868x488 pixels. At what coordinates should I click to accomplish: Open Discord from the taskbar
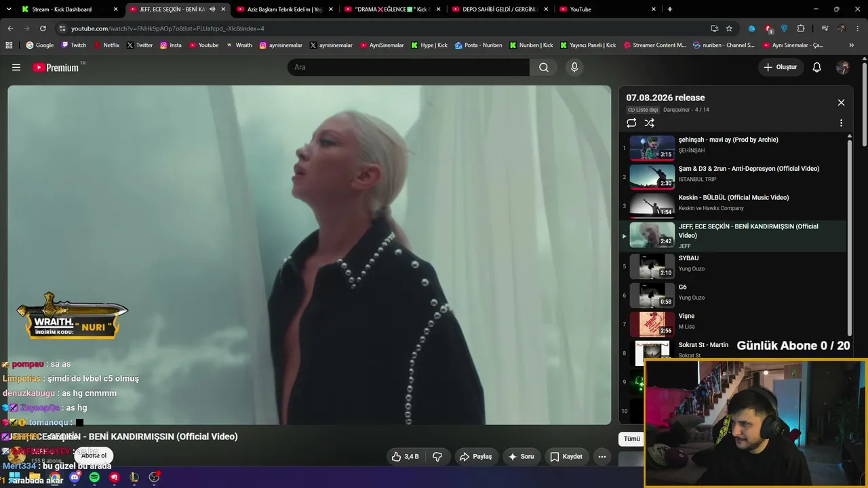coord(75,477)
